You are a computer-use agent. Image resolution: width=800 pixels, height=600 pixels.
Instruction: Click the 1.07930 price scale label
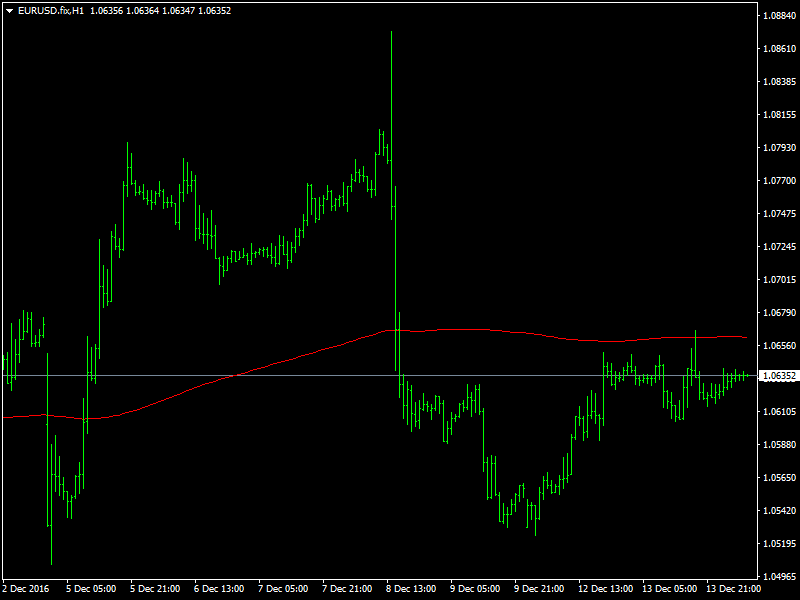779,147
